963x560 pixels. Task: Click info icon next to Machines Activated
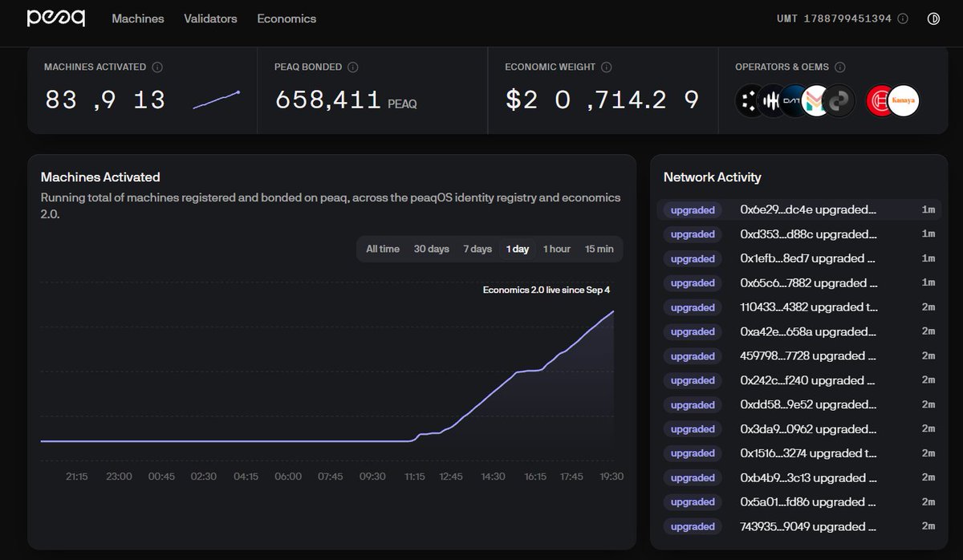click(157, 67)
